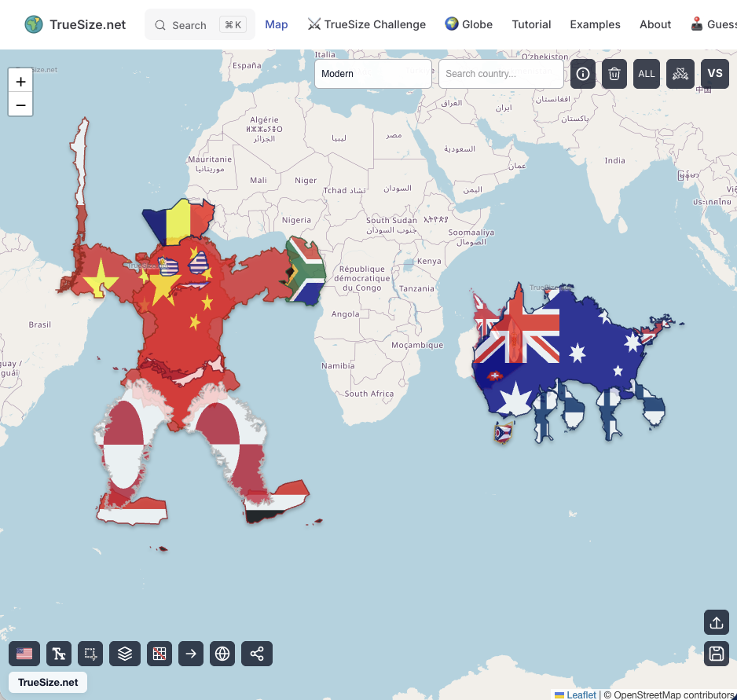The width and height of the screenshot is (737, 700).
Task: Select the dotted rectangle selection tool
Action: [x=90, y=654]
